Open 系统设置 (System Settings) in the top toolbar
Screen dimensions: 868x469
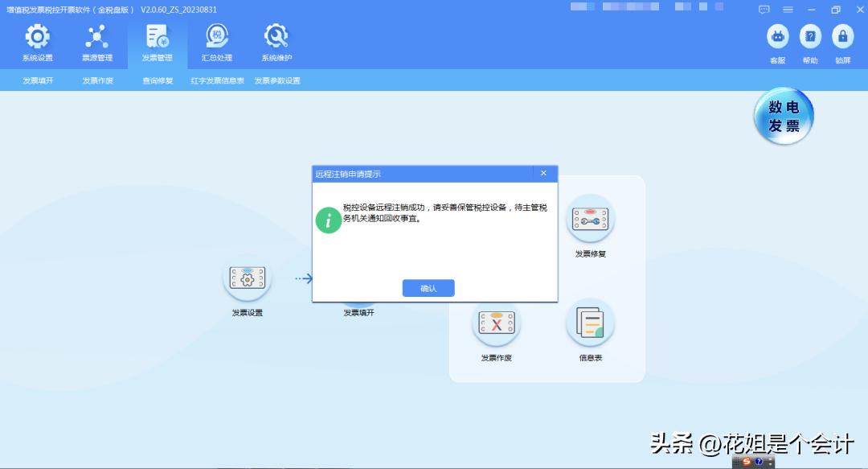click(37, 42)
